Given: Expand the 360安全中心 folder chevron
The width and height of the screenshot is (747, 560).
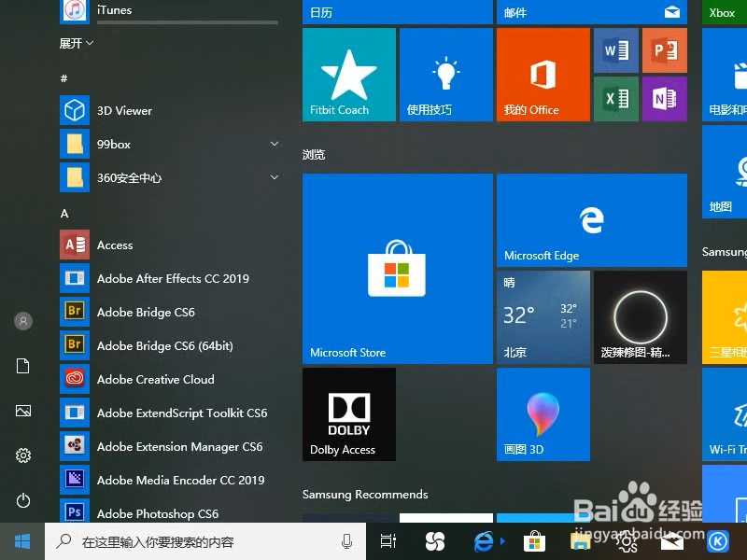Looking at the screenshot, I should (x=275, y=177).
